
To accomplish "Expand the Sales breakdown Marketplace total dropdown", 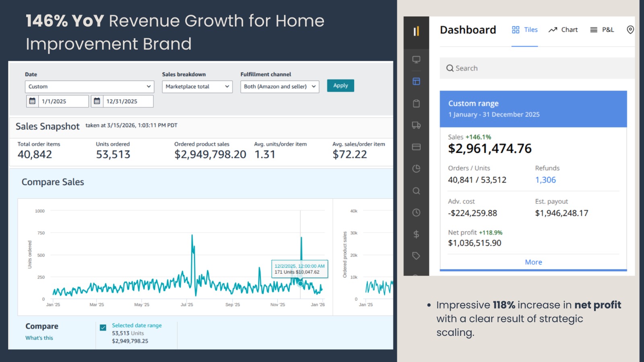I will pos(197,86).
